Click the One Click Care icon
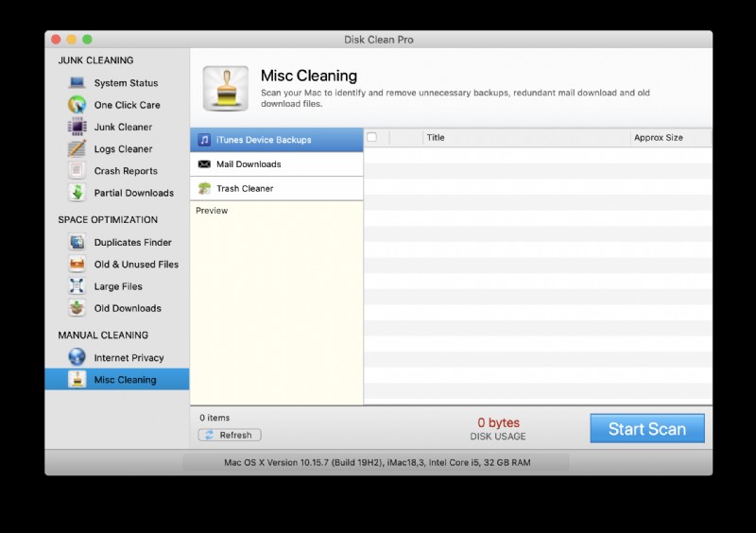 (x=77, y=105)
